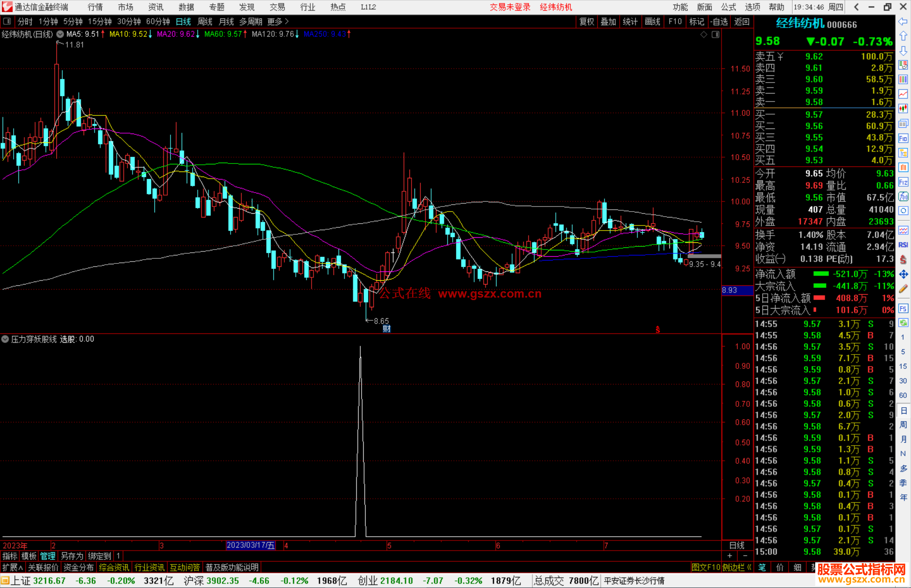Expand the 压力穿妖股线 indicator menu arrow
Viewport: 911px width, 588px height.
(5, 339)
